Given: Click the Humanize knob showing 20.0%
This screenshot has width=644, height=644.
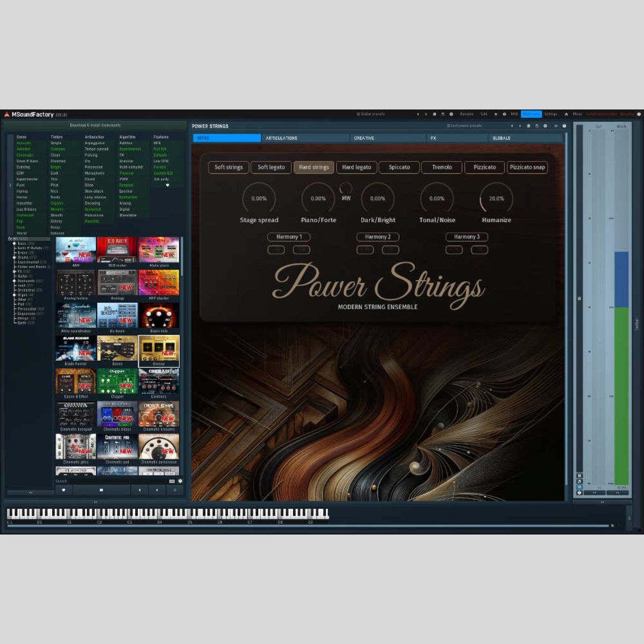Looking at the screenshot, I should coord(496,199).
